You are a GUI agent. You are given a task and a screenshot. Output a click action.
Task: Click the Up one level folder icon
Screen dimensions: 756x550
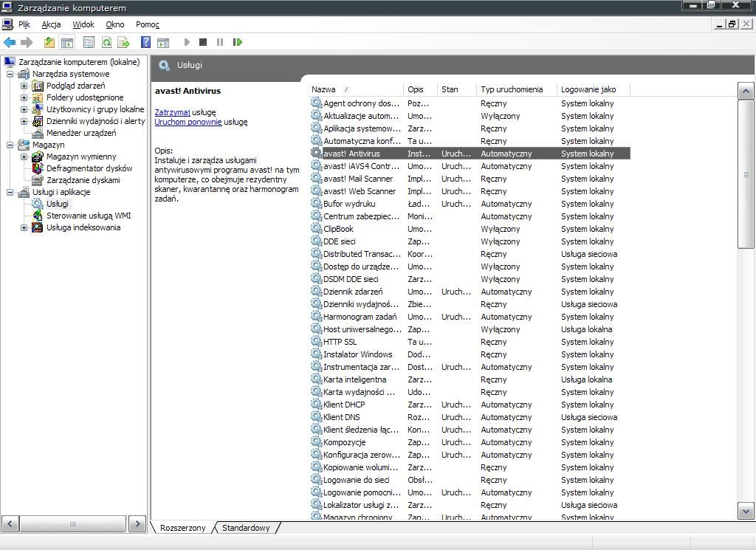(x=49, y=42)
